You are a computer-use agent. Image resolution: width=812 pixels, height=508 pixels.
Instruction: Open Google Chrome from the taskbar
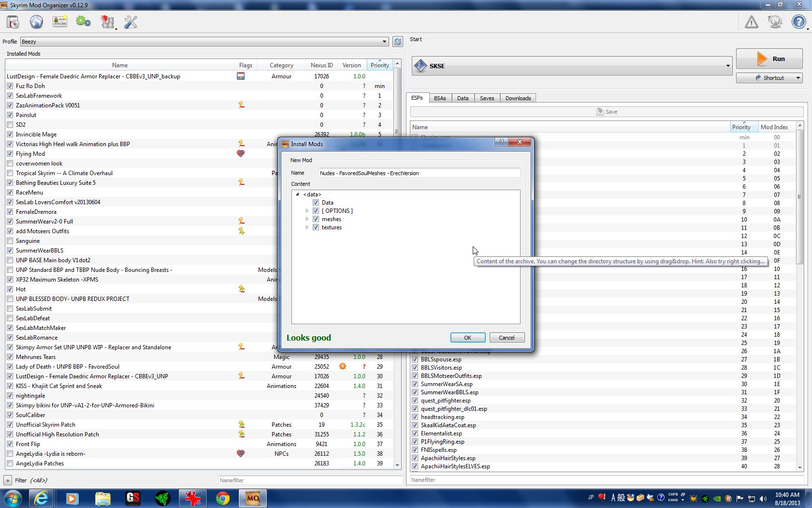tap(222, 498)
